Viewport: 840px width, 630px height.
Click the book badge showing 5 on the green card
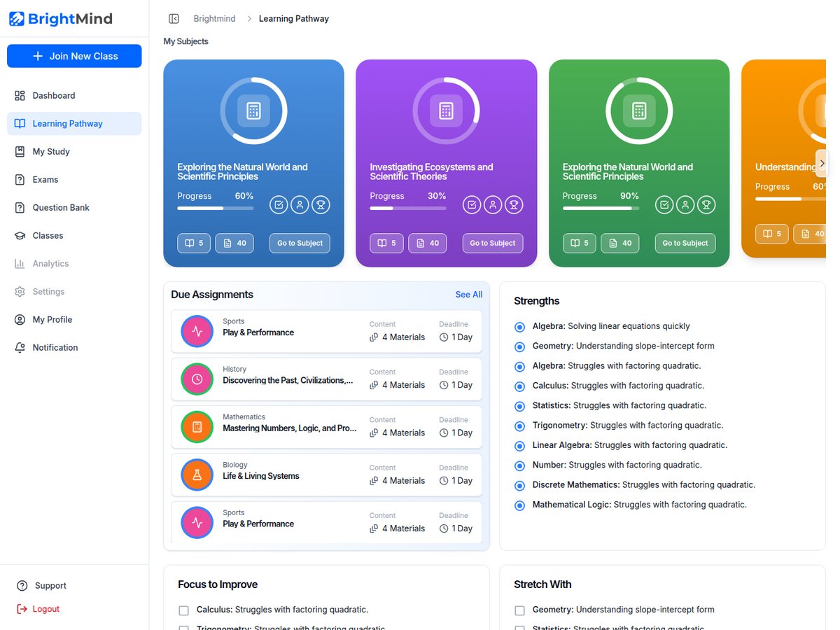[x=580, y=243]
